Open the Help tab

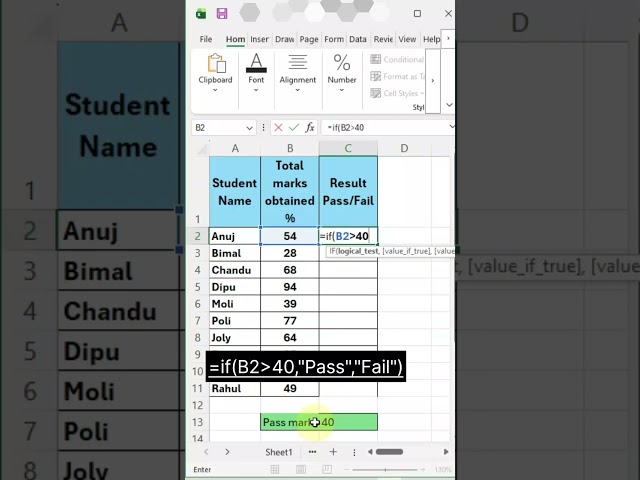(x=431, y=39)
